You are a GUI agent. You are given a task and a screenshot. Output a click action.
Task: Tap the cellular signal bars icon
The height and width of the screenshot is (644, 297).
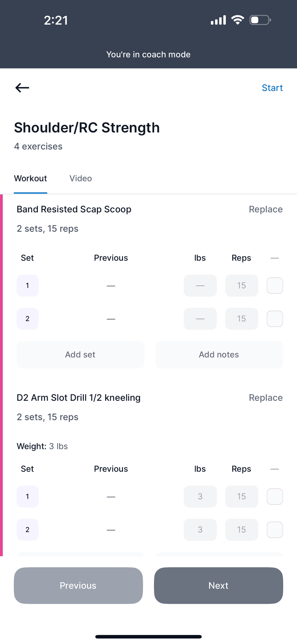click(218, 20)
